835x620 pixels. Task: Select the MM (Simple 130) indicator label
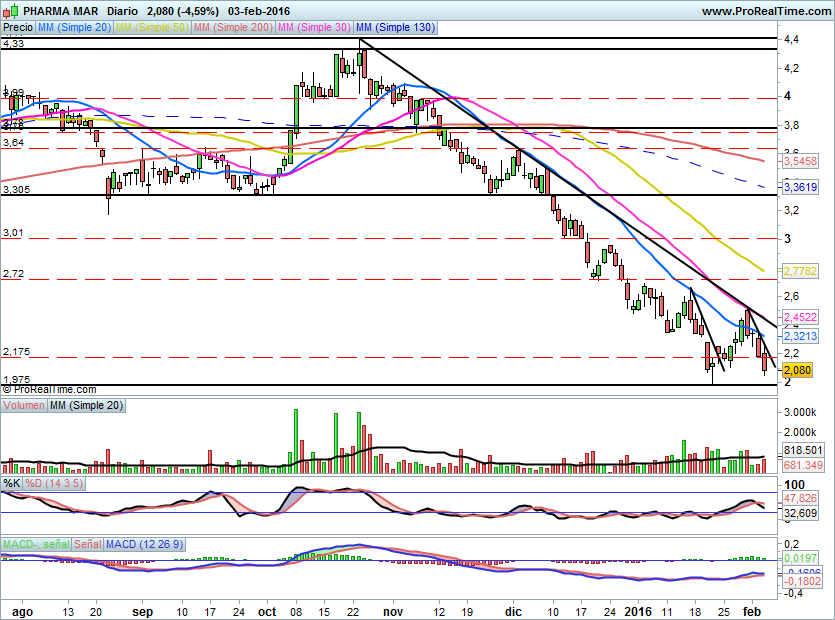tap(395, 28)
